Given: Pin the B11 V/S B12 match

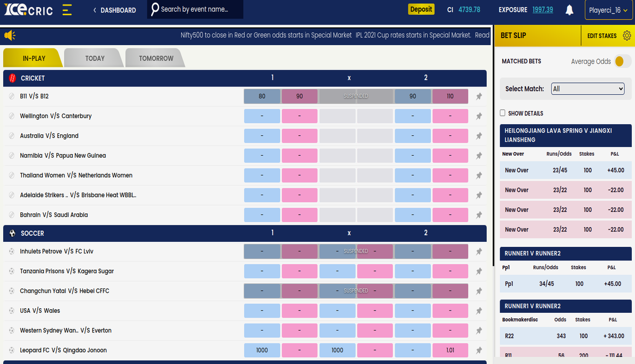Looking at the screenshot, I should click(x=479, y=96).
